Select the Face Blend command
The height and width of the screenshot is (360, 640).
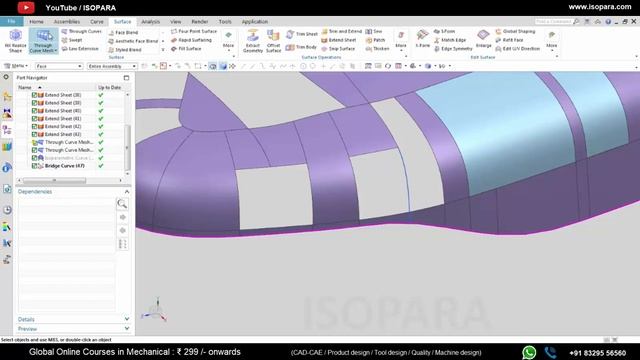(x=123, y=32)
